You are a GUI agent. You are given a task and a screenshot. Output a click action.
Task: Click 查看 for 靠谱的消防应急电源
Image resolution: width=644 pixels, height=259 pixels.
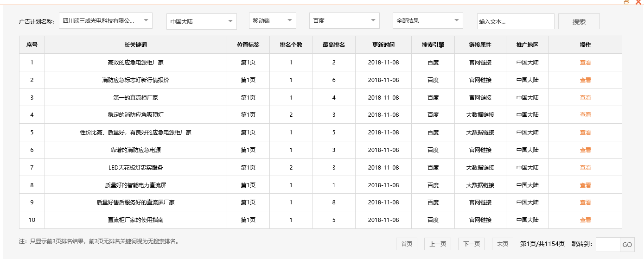585,150
